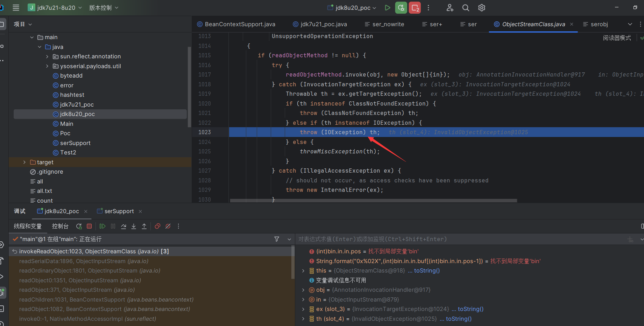Click the debug bug icon in top toolbar
This screenshot has height=326, width=644.
401,8
